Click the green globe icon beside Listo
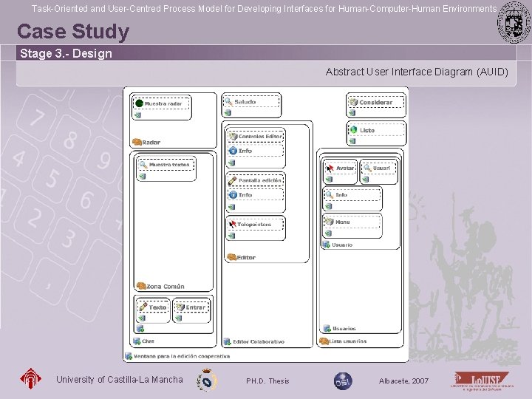Image resolution: width=532 pixels, height=399 pixels. pyautogui.click(x=354, y=129)
